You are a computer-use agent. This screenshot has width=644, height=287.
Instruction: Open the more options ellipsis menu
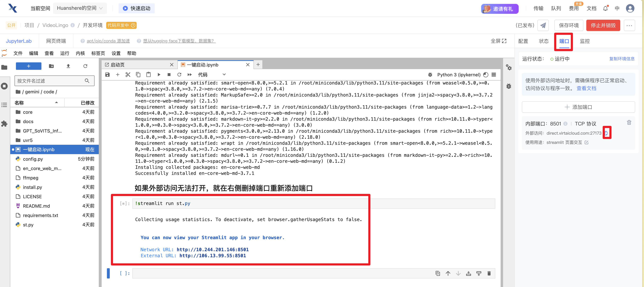pos(629,25)
